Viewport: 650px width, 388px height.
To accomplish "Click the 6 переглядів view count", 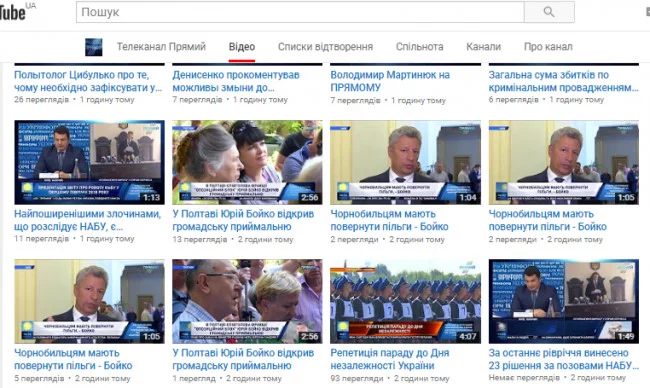I will pos(514,100).
